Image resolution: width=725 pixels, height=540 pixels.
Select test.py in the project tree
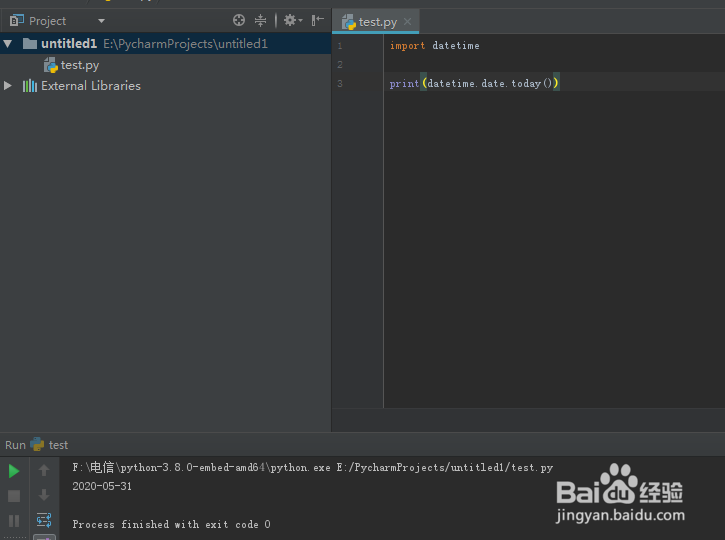80,65
